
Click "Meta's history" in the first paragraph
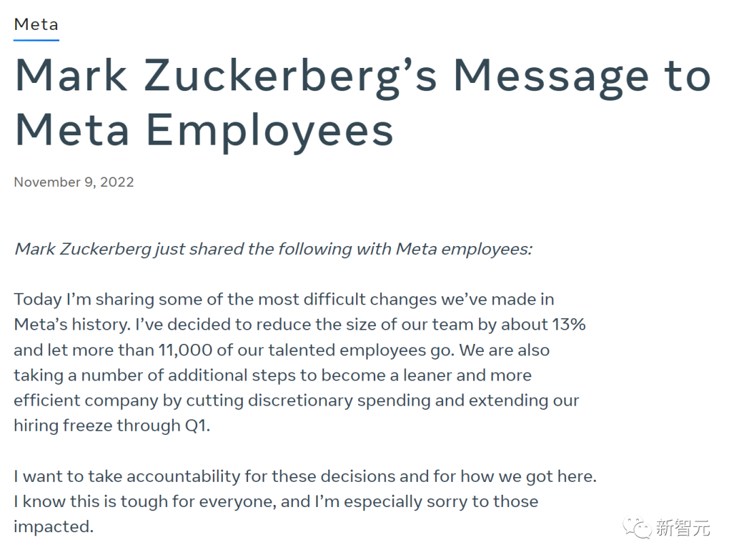point(71,325)
